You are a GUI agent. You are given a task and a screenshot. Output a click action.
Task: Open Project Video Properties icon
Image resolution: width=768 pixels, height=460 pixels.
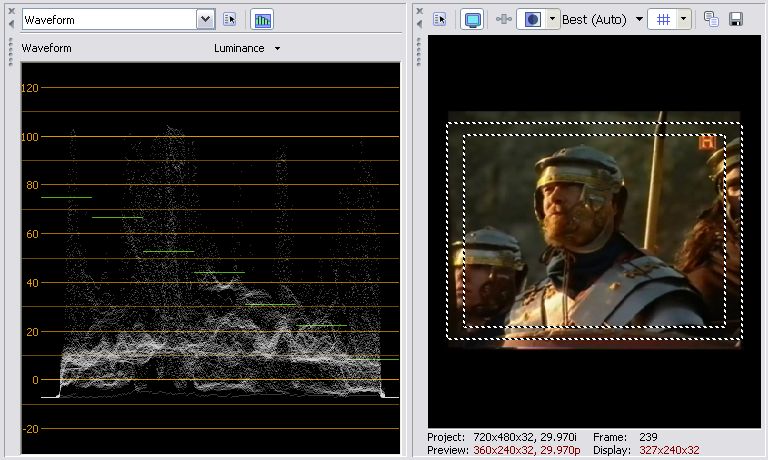click(439, 20)
